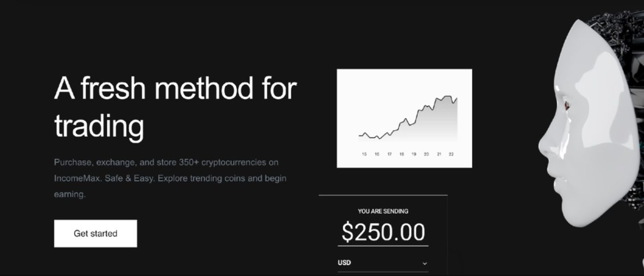This screenshot has width=644, height=276.
Task: Click the Get started button
Action: (x=95, y=233)
